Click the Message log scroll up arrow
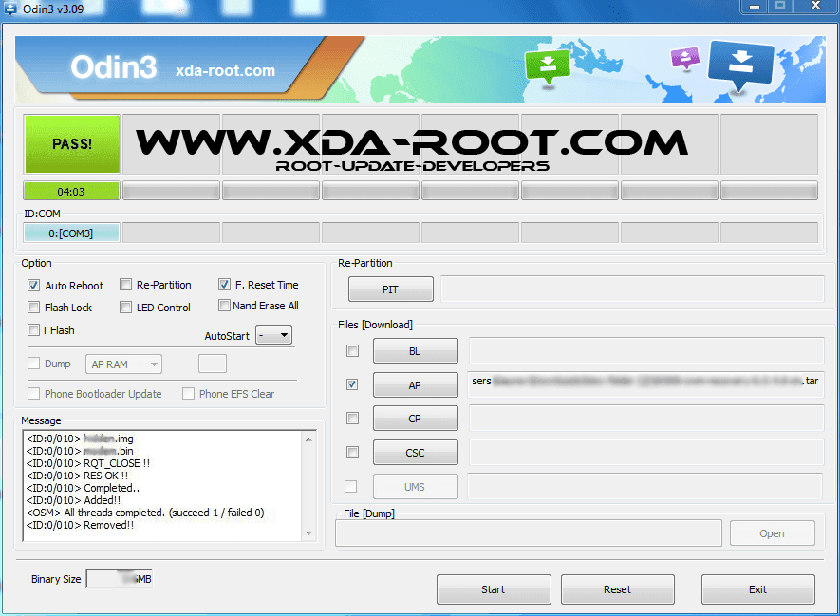This screenshot has width=840, height=616. pos(309,439)
